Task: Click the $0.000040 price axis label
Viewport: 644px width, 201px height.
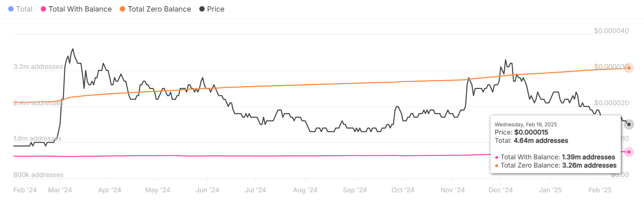Action: [x=611, y=31]
